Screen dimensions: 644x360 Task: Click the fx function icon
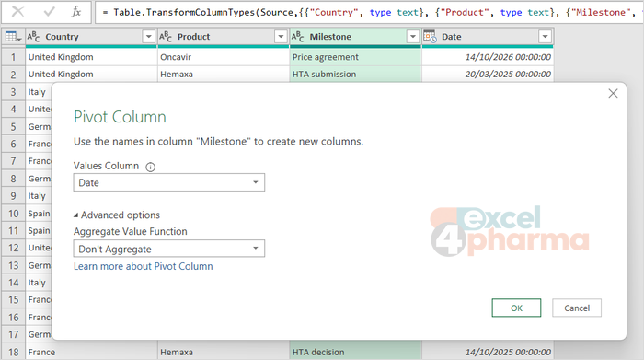point(76,12)
